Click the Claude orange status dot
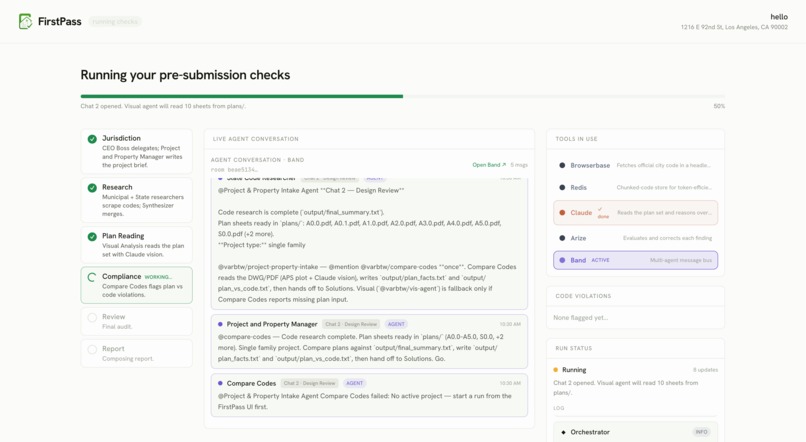Screen dimensions: 806x442 562,213
